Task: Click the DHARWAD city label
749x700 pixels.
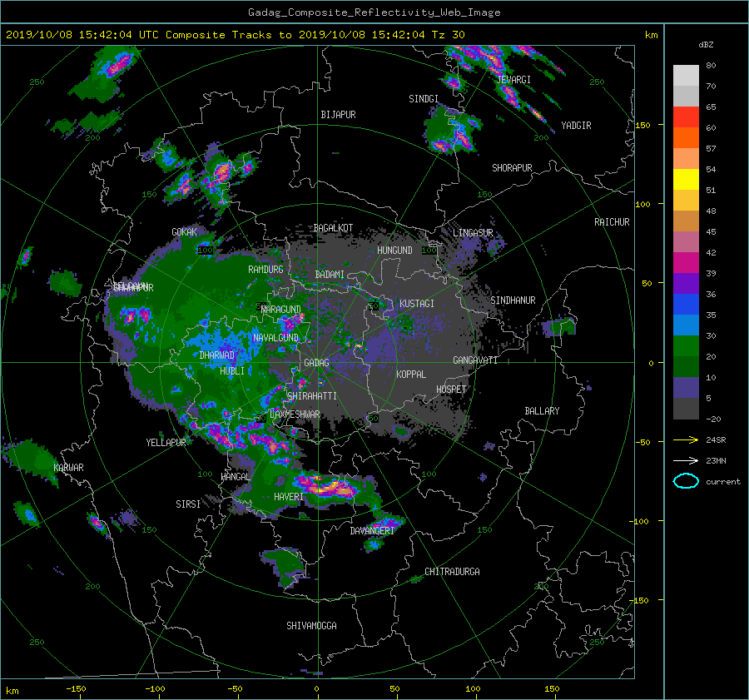Action: coord(217,355)
